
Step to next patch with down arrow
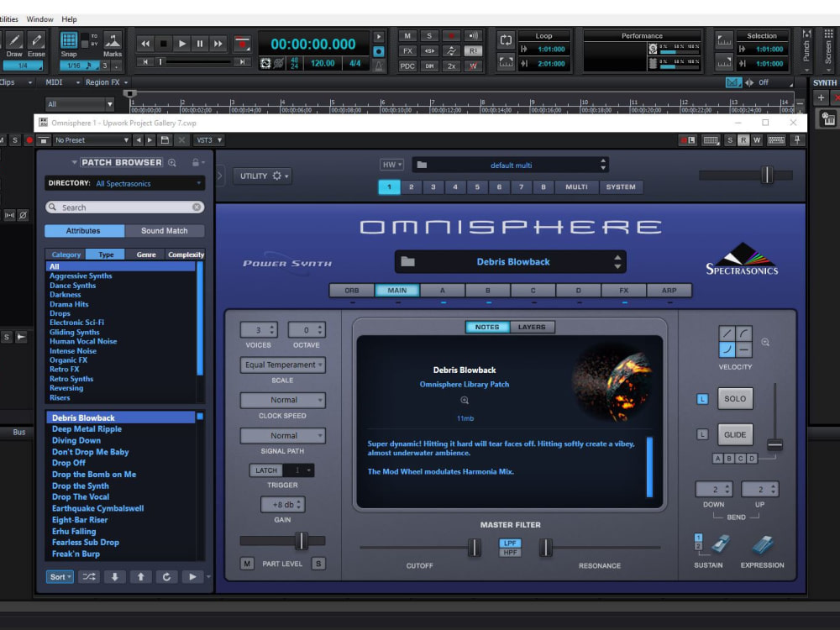click(x=114, y=577)
